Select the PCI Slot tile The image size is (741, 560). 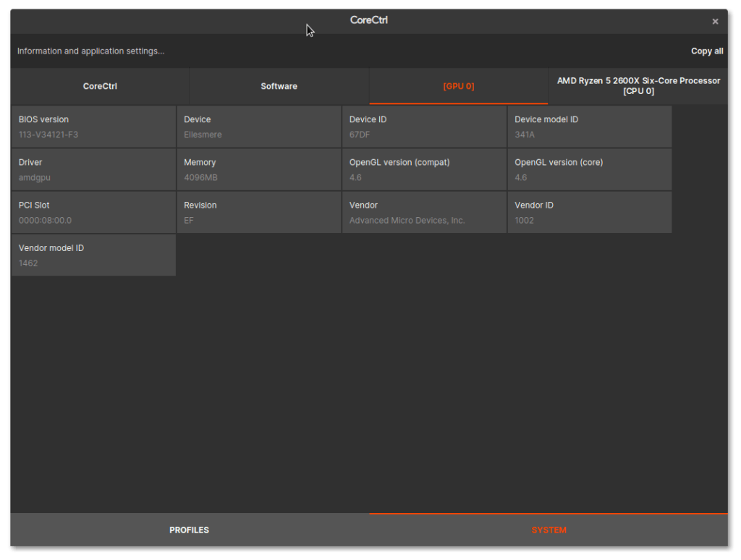click(x=93, y=212)
